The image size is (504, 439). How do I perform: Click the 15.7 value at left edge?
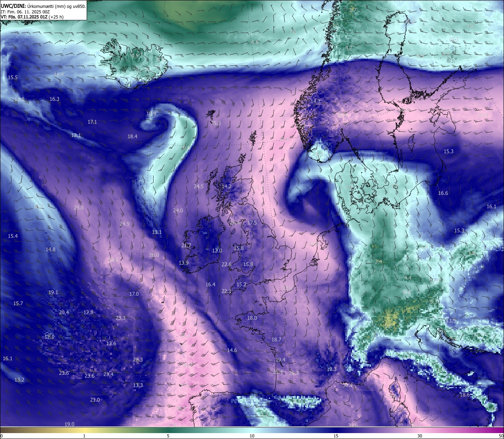[x=18, y=303]
